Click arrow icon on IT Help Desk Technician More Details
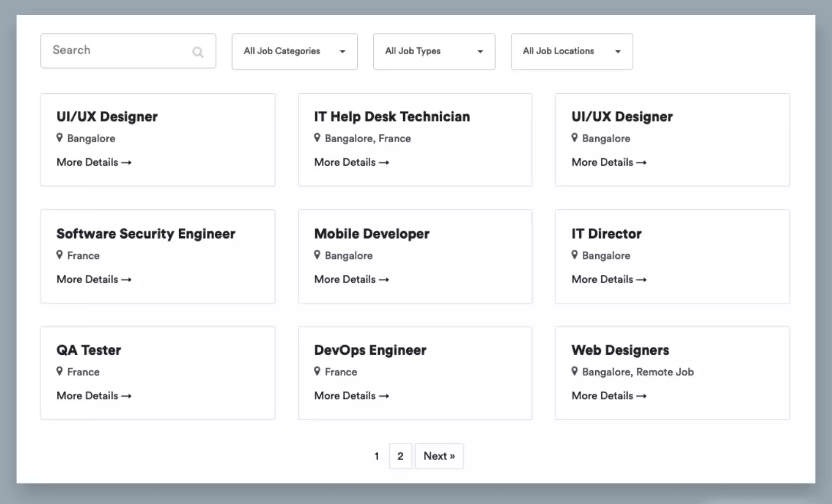832x504 pixels. 384,163
